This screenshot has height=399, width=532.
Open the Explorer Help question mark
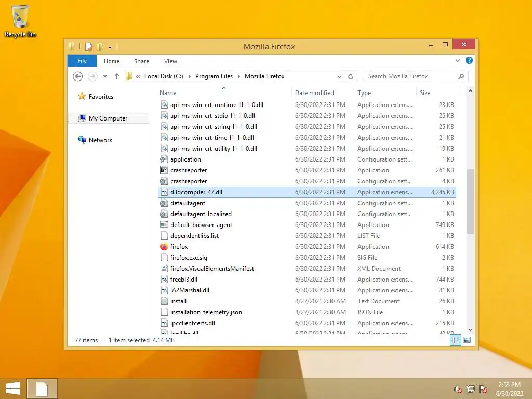pyautogui.click(x=469, y=60)
